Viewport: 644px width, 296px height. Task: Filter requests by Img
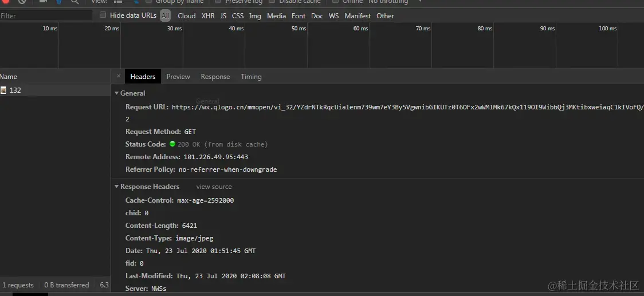point(255,15)
